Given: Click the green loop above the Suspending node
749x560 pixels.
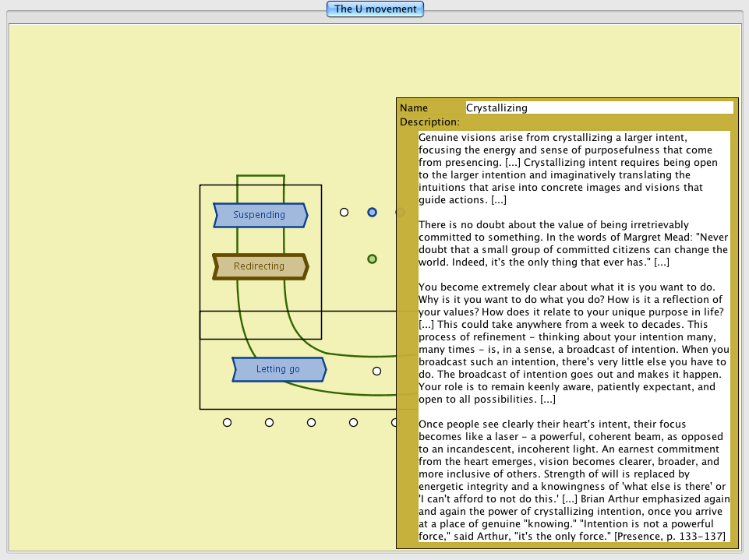Looking at the screenshot, I should 260,176.
